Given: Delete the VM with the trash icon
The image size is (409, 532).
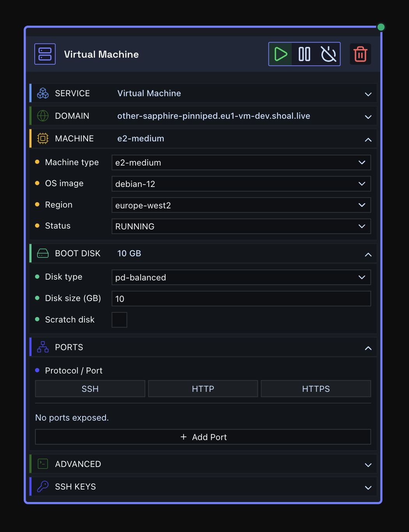Looking at the screenshot, I should pos(360,54).
